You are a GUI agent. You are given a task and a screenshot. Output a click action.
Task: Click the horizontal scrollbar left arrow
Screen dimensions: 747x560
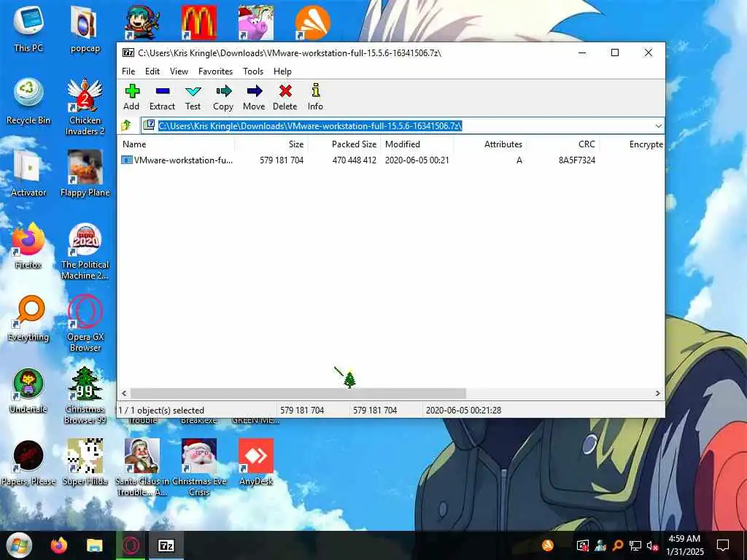coord(124,393)
